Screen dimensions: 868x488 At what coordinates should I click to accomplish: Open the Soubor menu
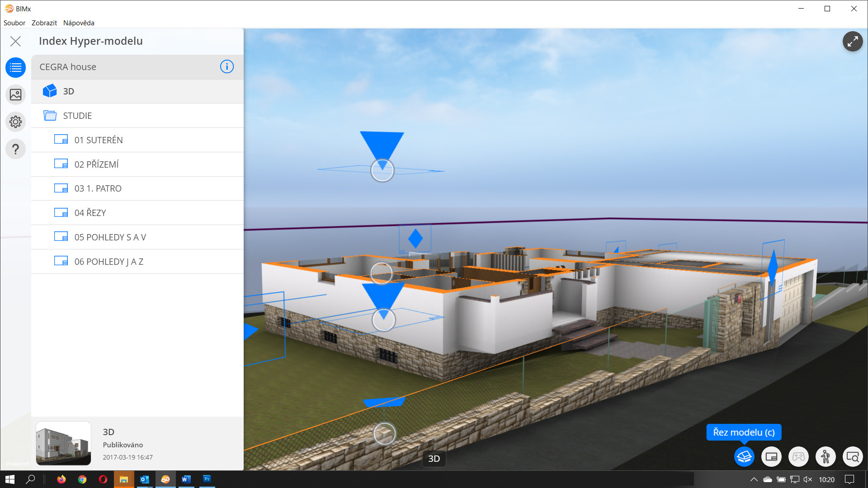(14, 23)
